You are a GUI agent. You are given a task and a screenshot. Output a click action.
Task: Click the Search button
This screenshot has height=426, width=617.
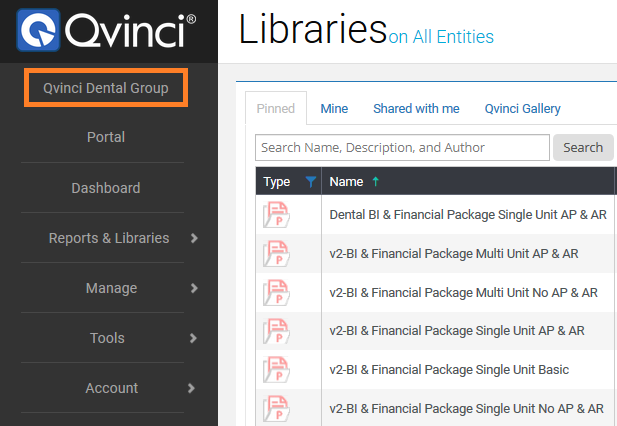pyautogui.click(x=583, y=148)
